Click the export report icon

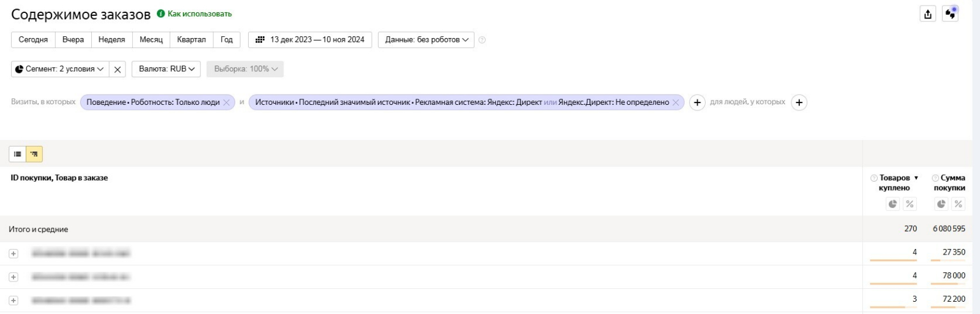tap(927, 14)
